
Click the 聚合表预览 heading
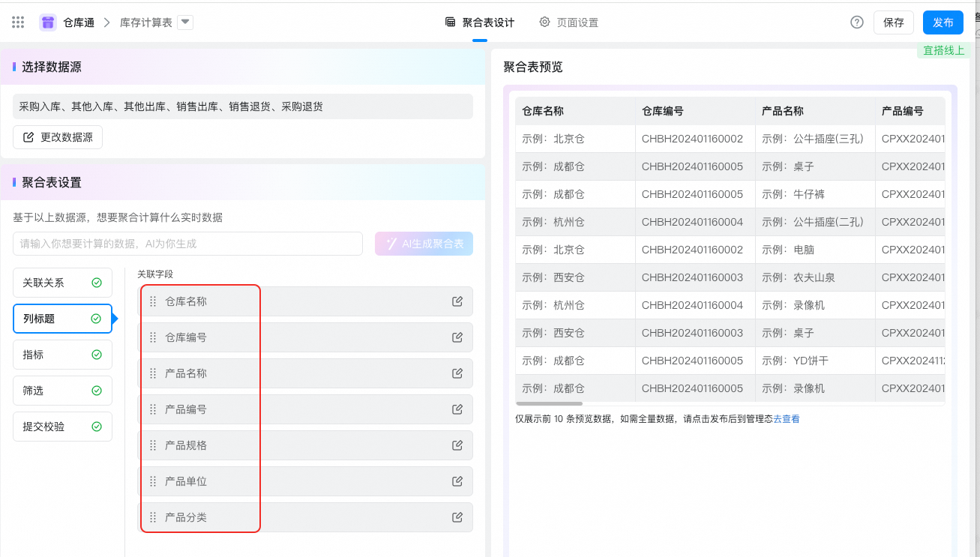533,67
